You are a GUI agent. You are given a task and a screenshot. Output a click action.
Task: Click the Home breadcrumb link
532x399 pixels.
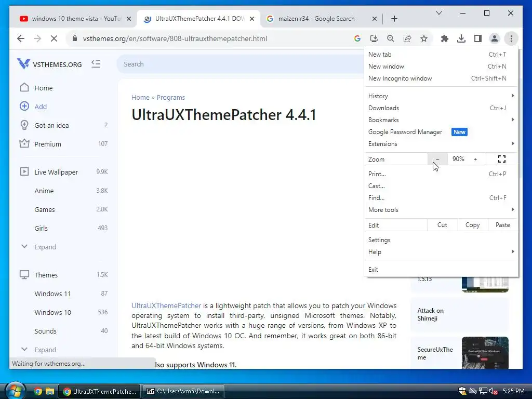coord(140,97)
